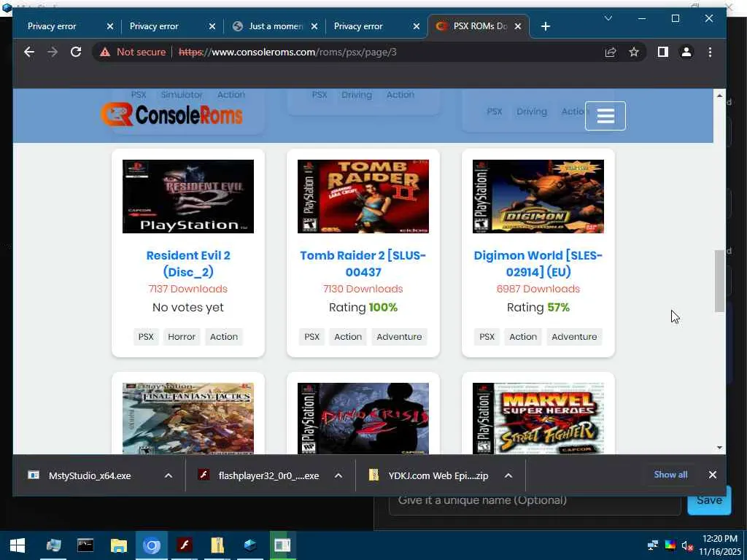Click the 6987 Downloads text
747x560 pixels.
pyautogui.click(x=538, y=289)
